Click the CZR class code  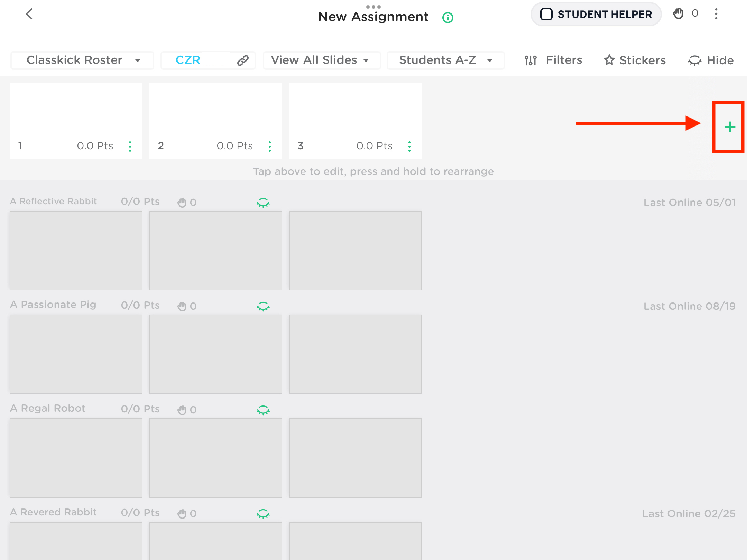pos(188,60)
